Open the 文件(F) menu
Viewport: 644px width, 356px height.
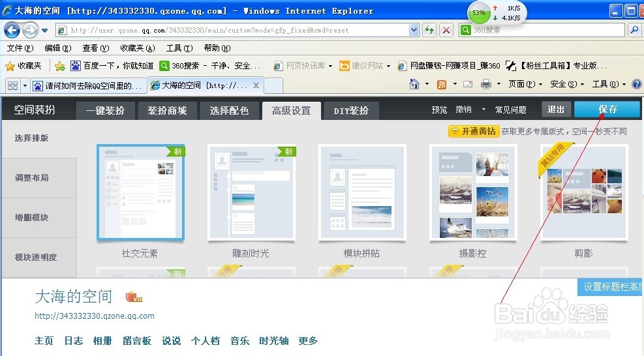point(20,48)
